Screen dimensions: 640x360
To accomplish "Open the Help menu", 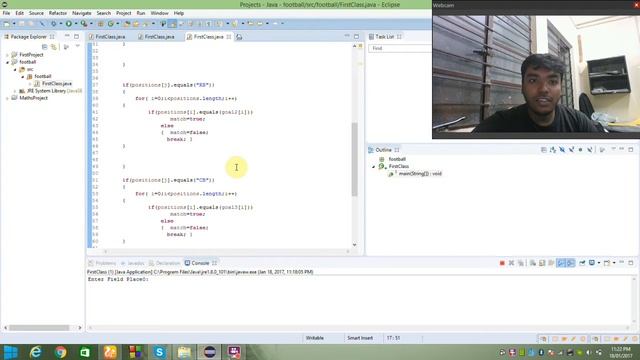I will [179, 13].
